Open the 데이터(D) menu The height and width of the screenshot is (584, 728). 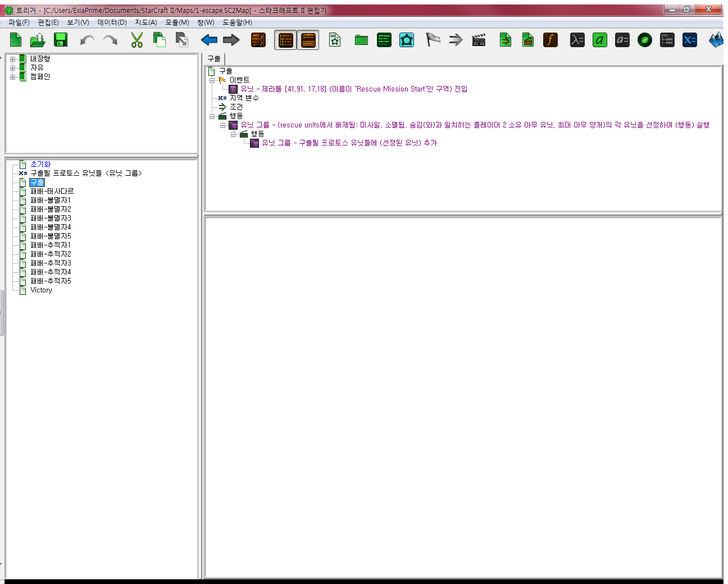coord(112,22)
